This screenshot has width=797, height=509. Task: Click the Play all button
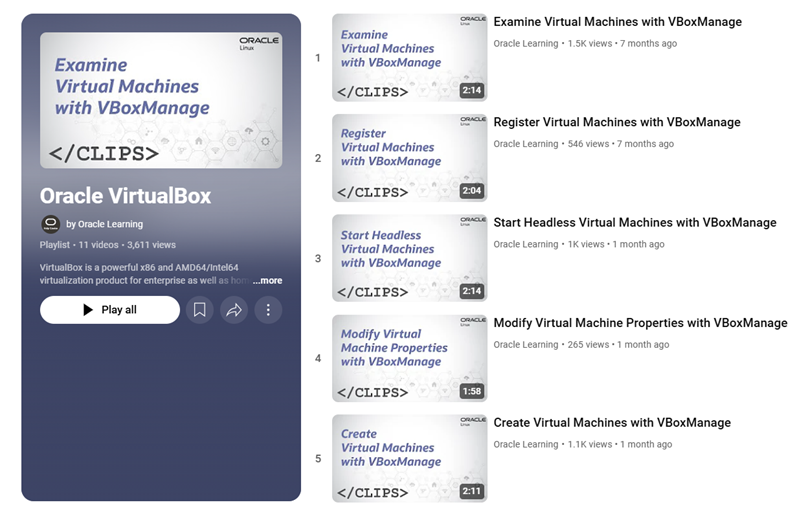(x=110, y=310)
